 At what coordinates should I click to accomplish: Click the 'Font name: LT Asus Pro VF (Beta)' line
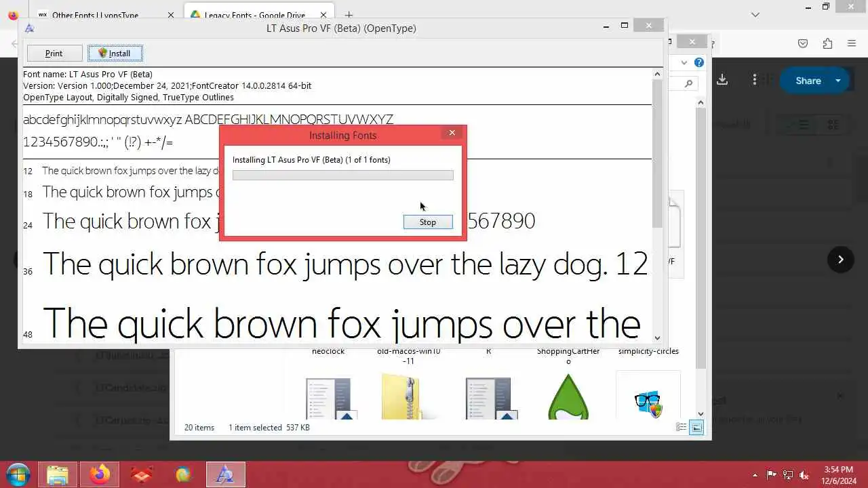click(x=87, y=74)
